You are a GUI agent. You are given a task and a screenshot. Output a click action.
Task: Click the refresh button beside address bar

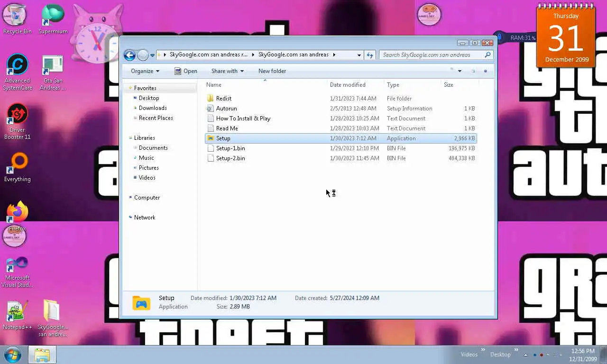[x=370, y=55]
